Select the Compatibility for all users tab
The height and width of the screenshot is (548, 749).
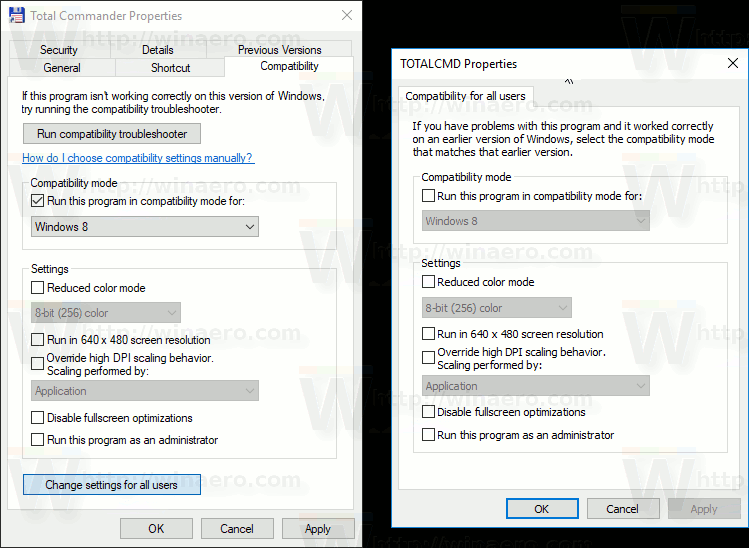[466, 96]
